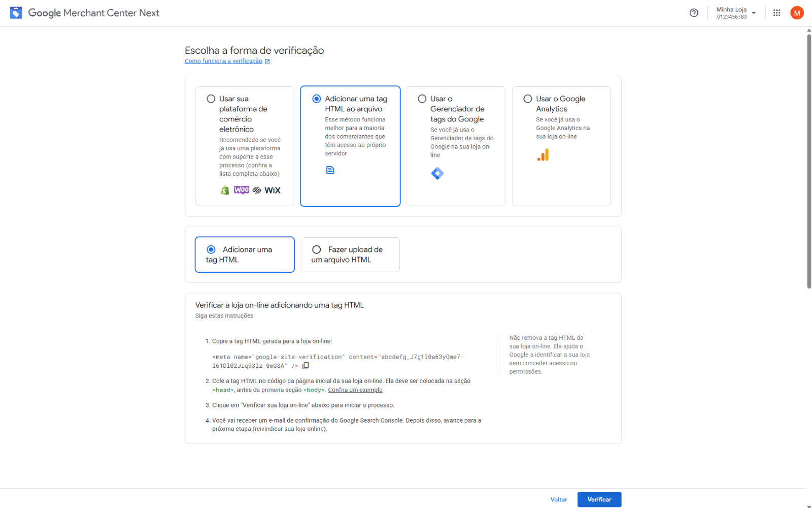Open the help question mark icon

click(x=694, y=13)
